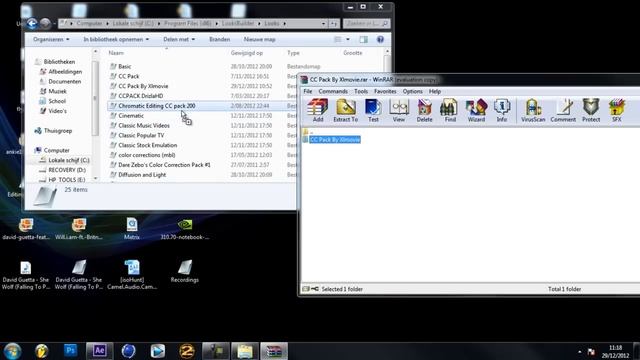Run VirusScan from the WinRAR toolbar
Viewport: 640px width, 360px height.
533,110
